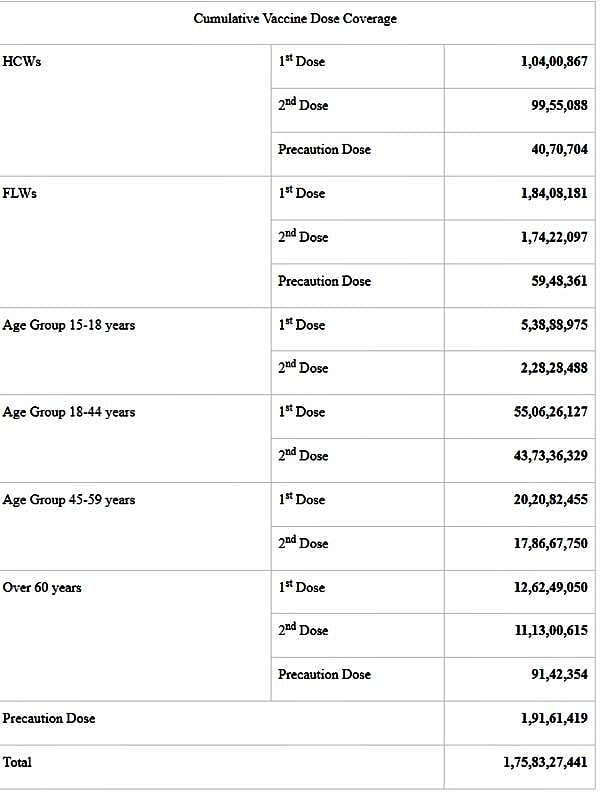Select Over 60 Precaution Dose value 91,42,354
This screenshot has height=792, width=600.
pos(559,675)
